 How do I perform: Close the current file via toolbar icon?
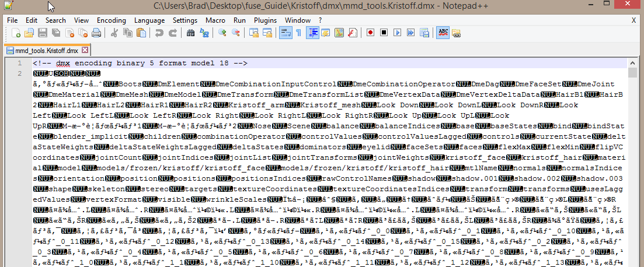click(x=69, y=33)
